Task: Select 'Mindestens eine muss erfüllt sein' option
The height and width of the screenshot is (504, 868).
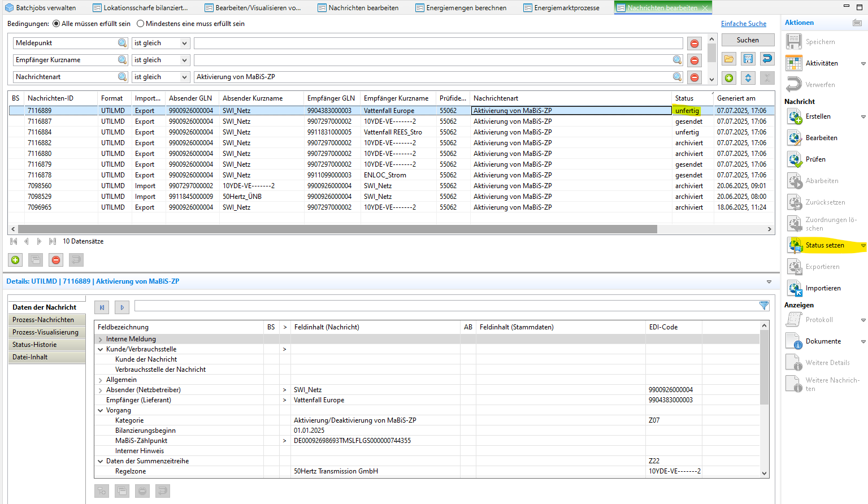Action: click(x=141, y=24)
